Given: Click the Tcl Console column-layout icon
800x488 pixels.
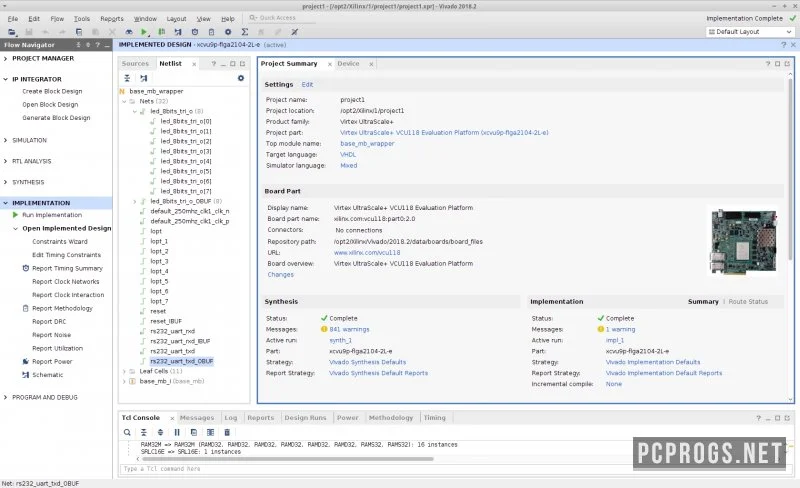Looking at the screenshot, I should pyautogui.click(x=210, y=432).
